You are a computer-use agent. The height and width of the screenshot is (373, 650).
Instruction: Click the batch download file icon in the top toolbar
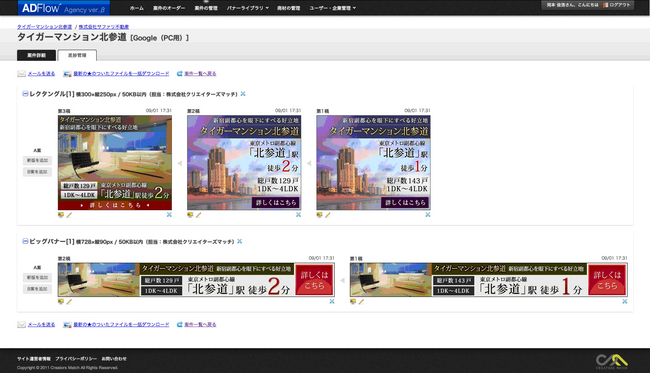tap(67, 74)
